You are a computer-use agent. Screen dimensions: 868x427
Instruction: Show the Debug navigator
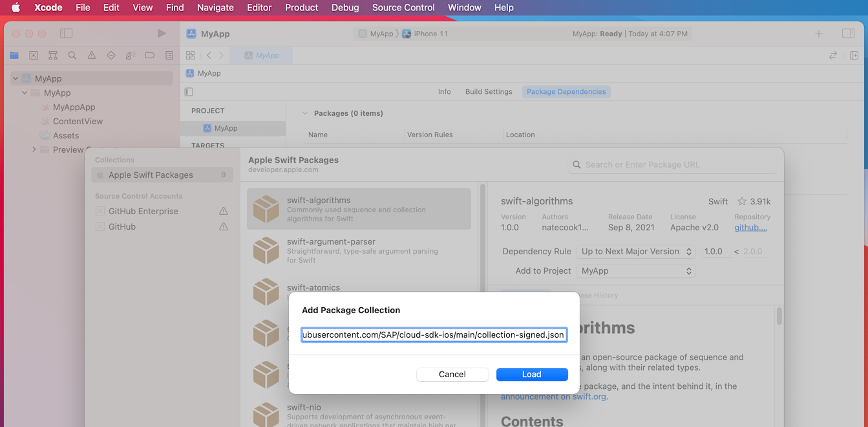[131, 56]
